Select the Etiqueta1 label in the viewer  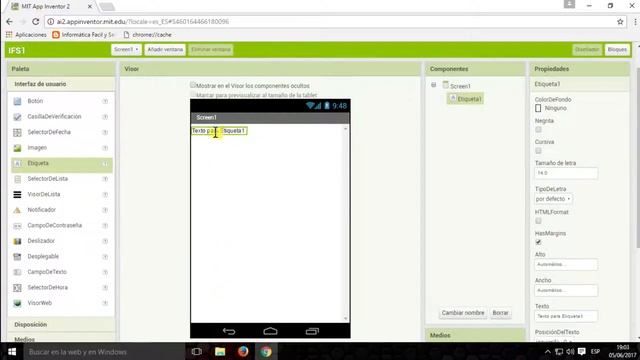220,131
